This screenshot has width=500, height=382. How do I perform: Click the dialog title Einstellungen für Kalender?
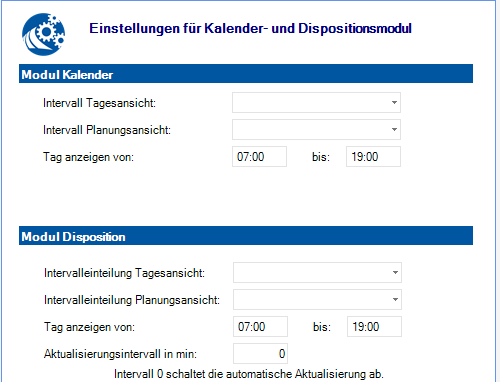250,28
